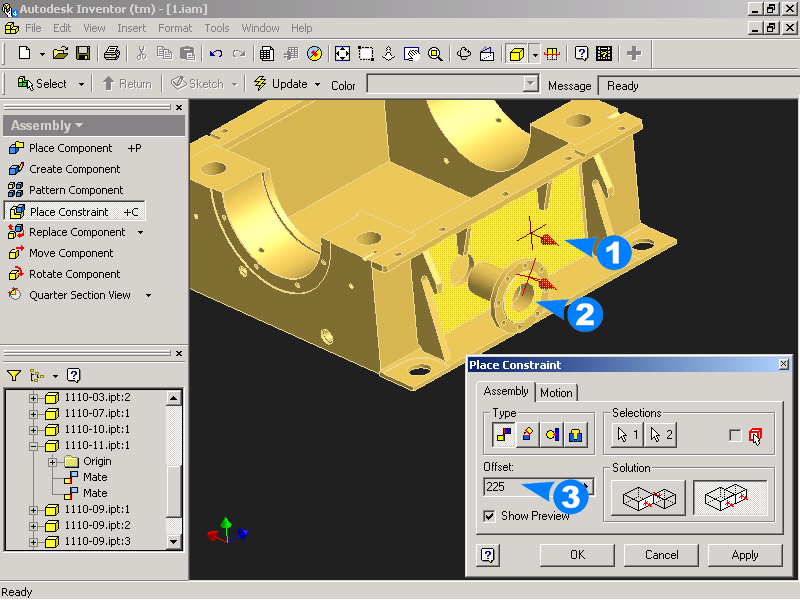Screen dimensions: 800x600
Task: Cancel the Place Constraint dialog
Action: pyautogui.click(x=661, y=555)
